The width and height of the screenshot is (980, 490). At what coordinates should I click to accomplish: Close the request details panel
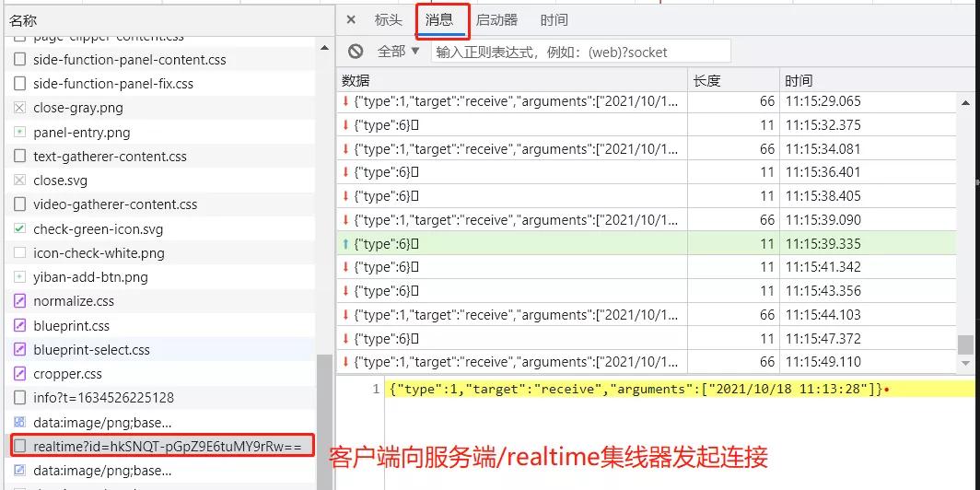click(351, 19)
